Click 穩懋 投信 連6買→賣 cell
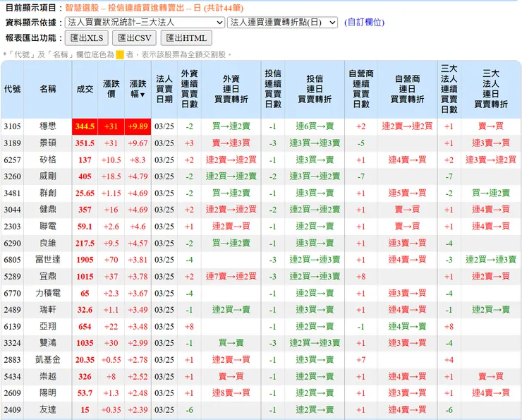This screenshot has height=420, width=522. point(315,126)
